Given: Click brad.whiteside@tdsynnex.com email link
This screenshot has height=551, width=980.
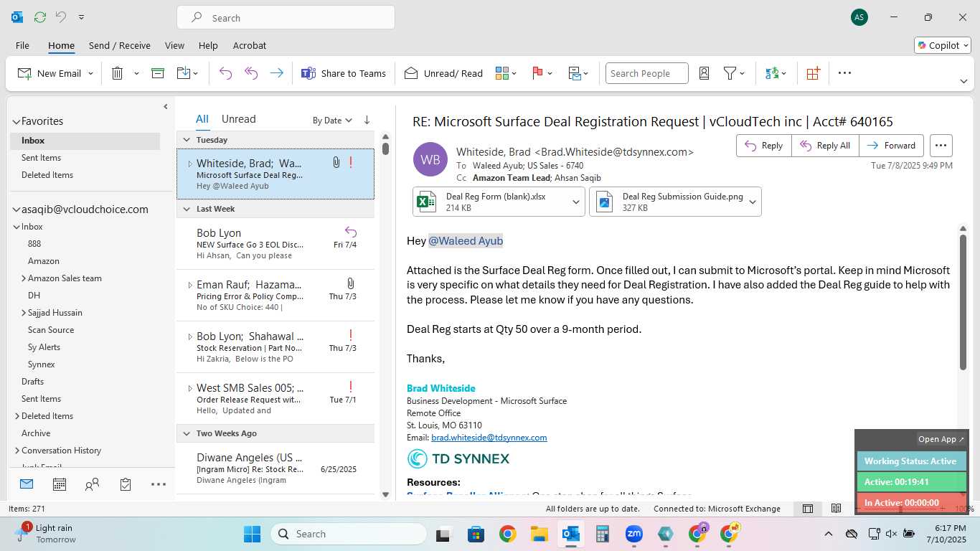Looking at the screenshot, I should (x=489, y=437).
